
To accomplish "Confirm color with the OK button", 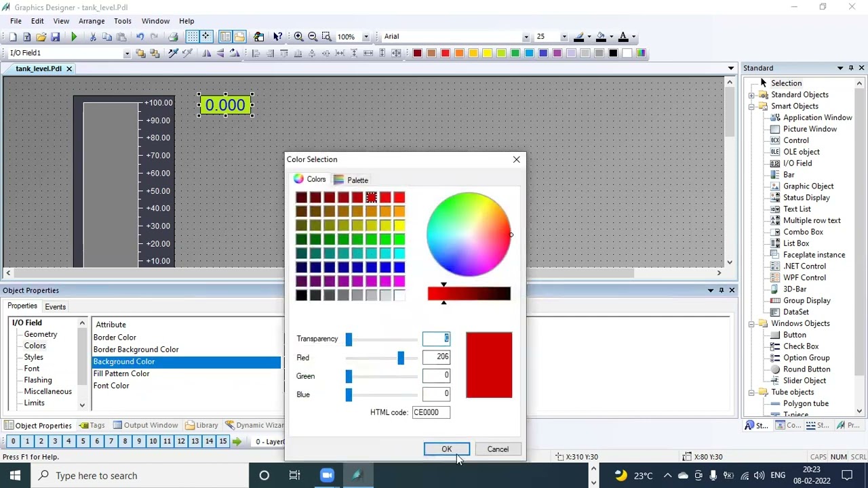I will (447, 449).
